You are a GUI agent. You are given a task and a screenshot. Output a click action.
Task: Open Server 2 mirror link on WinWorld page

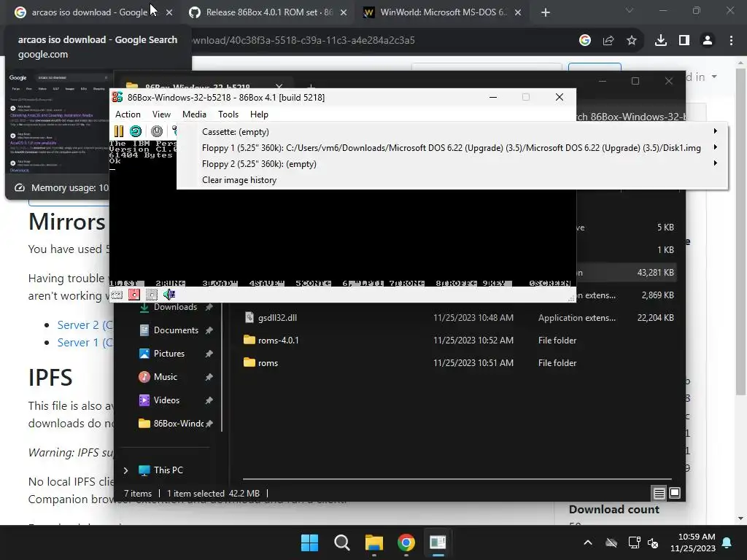click(85, 324)
